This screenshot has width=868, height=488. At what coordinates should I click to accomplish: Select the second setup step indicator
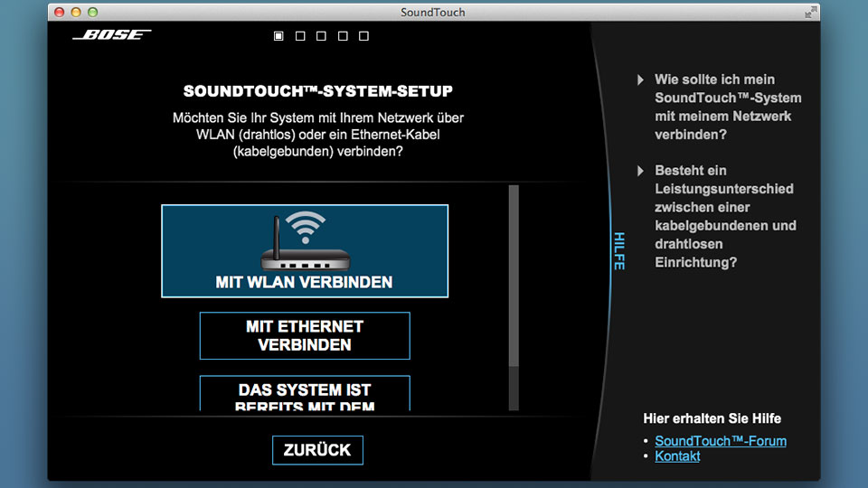click(300, 36)
